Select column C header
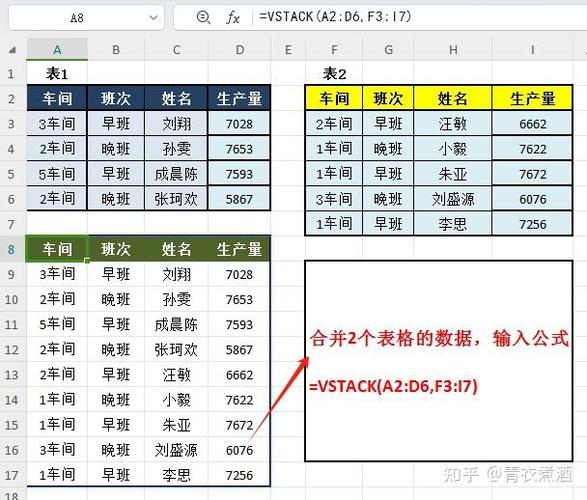 (x=176, y=49)
